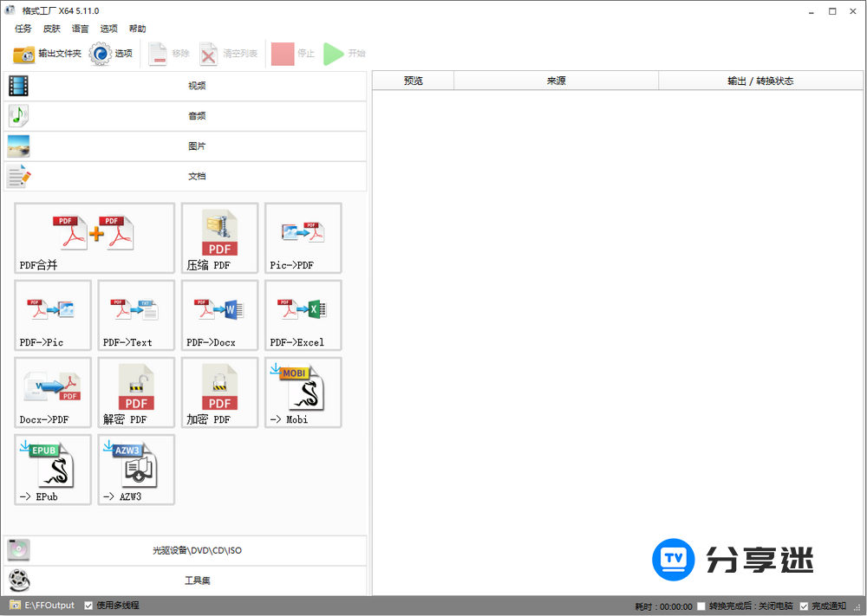This screenshot has width=867, height=616.
Task: Expand the 工具集 toolset section
Action: point(197,580)
